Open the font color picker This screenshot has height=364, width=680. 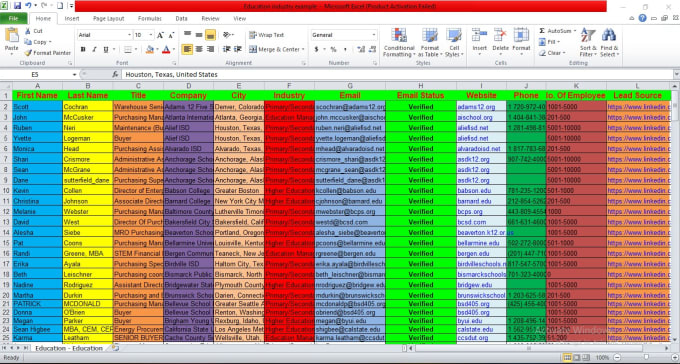166,49
